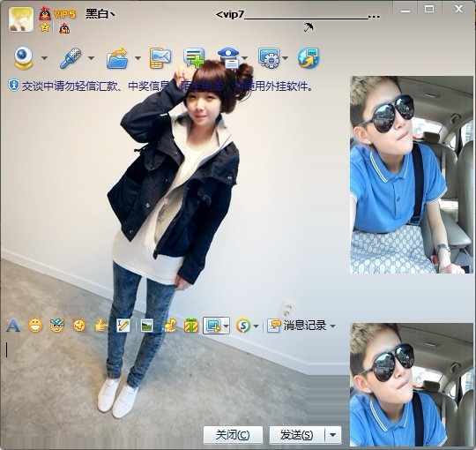Viewport: 476px width, 450px height.
Task: Open the remote desktop application gear icon
Action: 269,57
